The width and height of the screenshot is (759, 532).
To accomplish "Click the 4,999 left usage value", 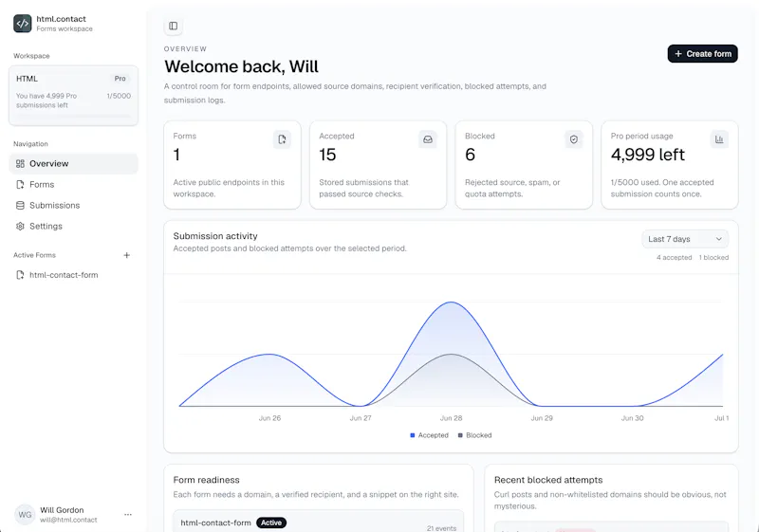I will click(x=648, y=155).
